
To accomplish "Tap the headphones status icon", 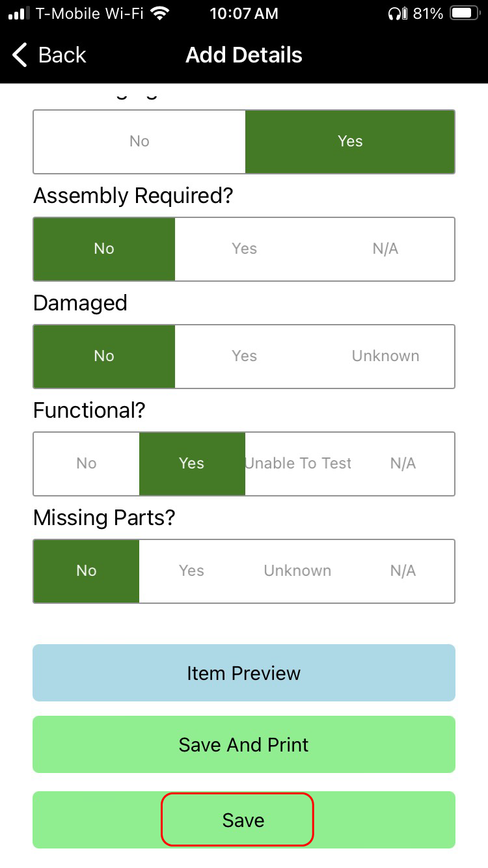I will [x=396, y=14].
